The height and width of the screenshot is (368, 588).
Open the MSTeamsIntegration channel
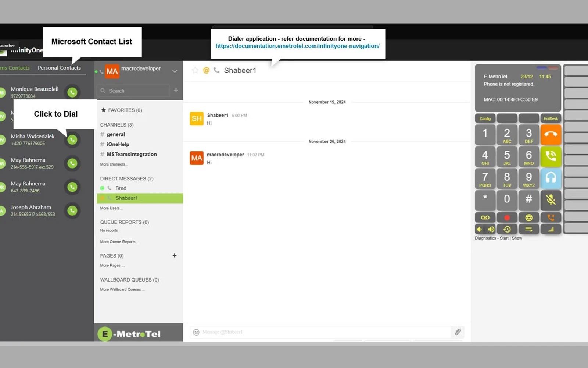click(132, 154)
